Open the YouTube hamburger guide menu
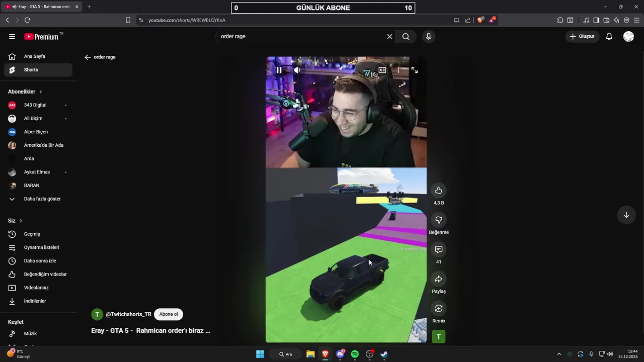Viewport: 644px width, 362px height. pyautogui.click(x=12, y=37)
